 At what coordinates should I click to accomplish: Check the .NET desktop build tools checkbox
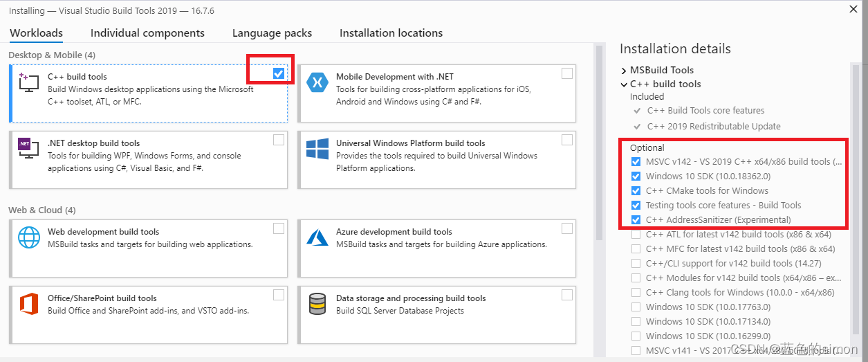pos(279,140)
